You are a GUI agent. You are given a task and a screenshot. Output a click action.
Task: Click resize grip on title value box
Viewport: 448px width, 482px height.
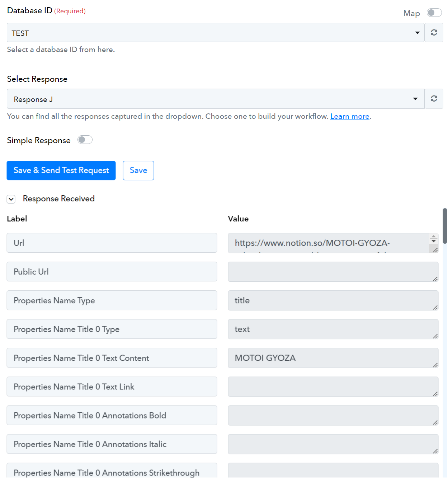click(x=435, y=307)
